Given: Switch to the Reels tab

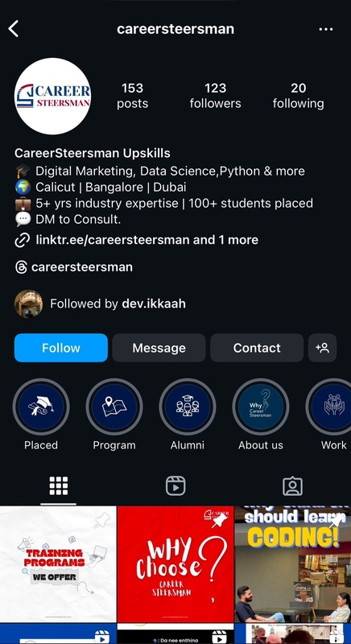Looking at the screenshot, I should [x=175, y=486].
